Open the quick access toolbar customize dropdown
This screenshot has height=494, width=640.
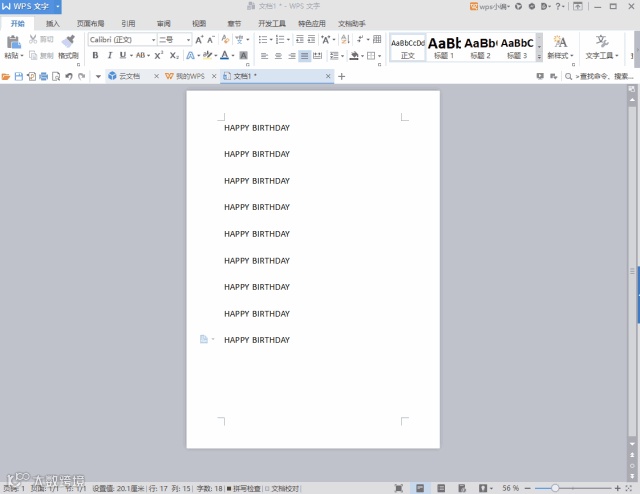98,76
